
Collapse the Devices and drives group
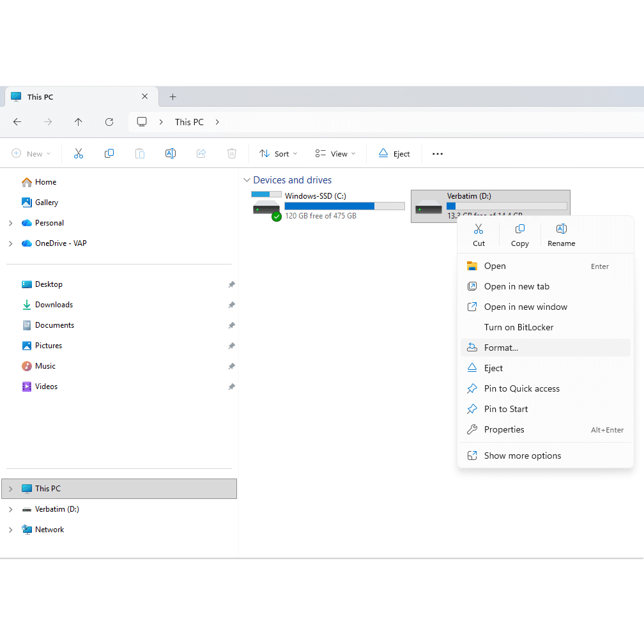(x=247, y=180)
